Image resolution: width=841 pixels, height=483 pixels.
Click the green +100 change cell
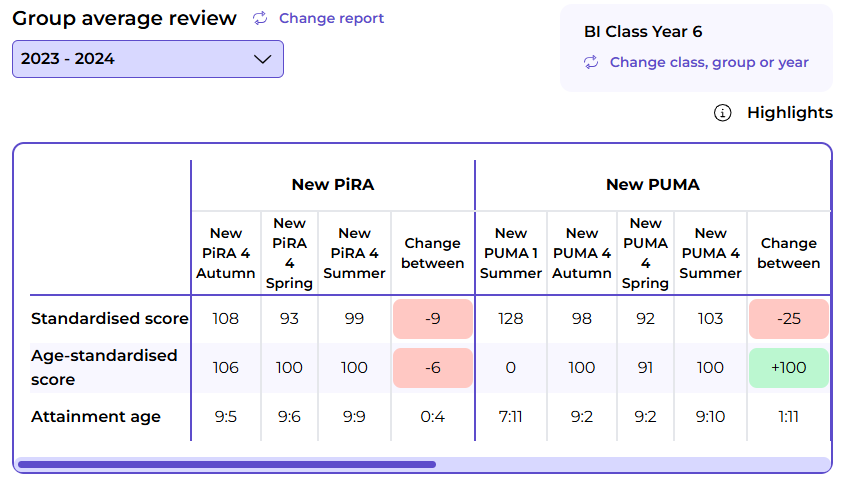pyautogui.click(x=788, y=367)
